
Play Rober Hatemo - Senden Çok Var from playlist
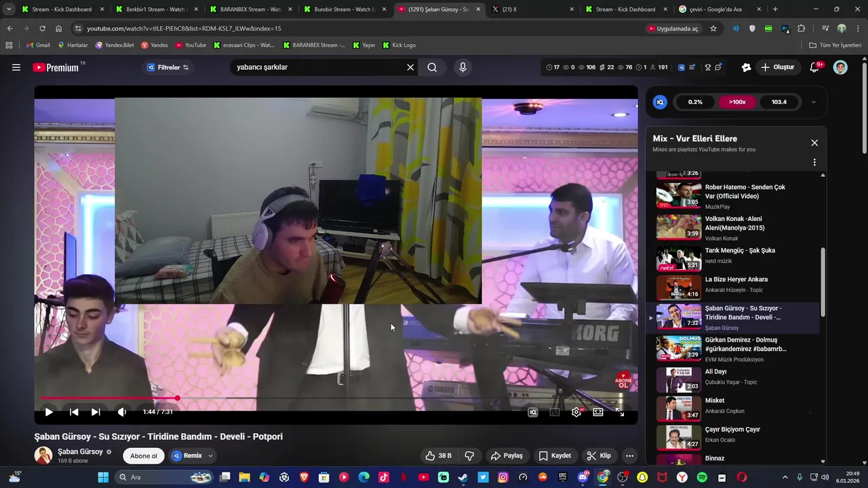pyautogui.click(x=738, y=196)
